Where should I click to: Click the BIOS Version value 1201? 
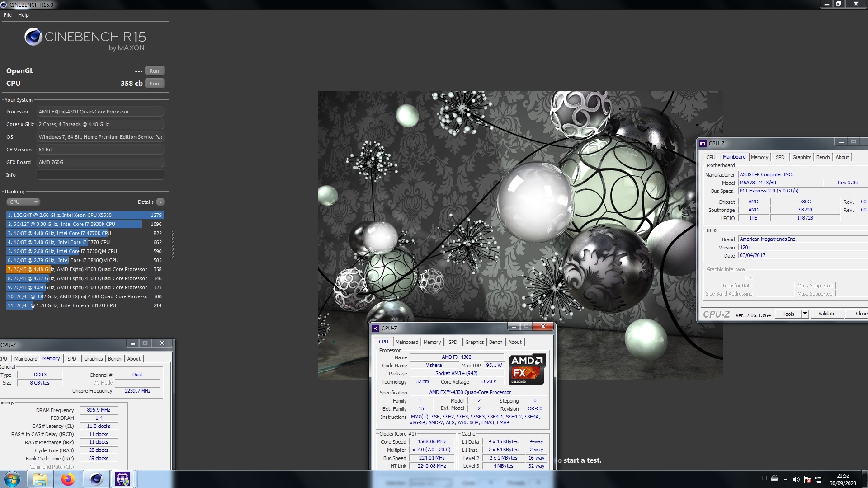[x=803, y=248]
